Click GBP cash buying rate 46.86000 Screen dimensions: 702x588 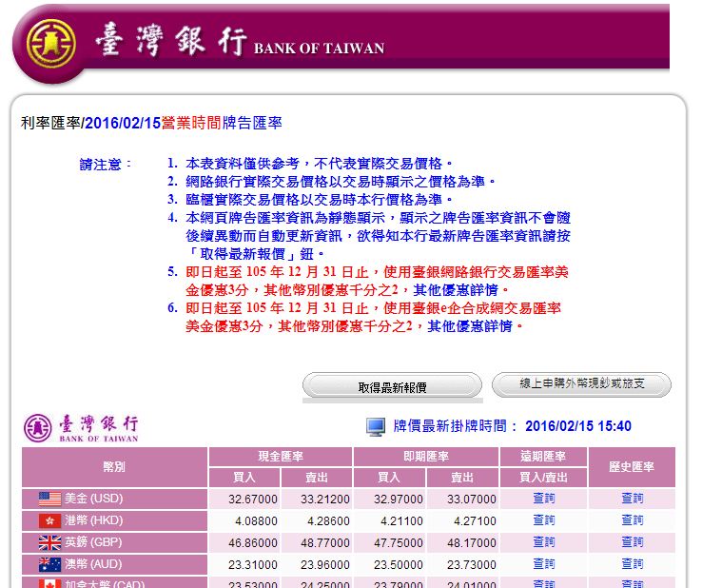(x=252, y=542)
